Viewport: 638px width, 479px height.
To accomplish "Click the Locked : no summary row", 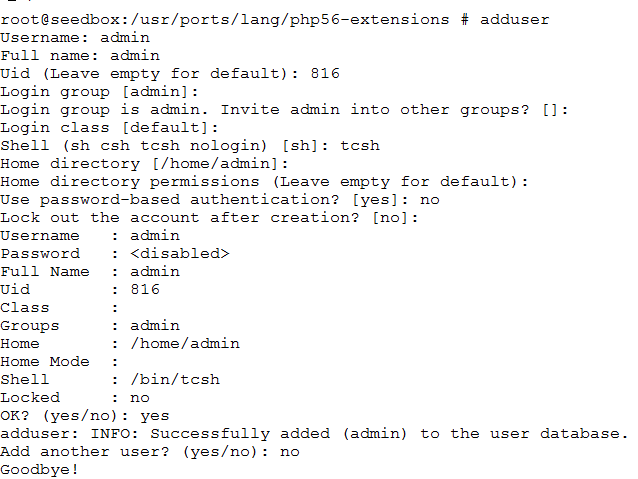I will pos(75,398).
